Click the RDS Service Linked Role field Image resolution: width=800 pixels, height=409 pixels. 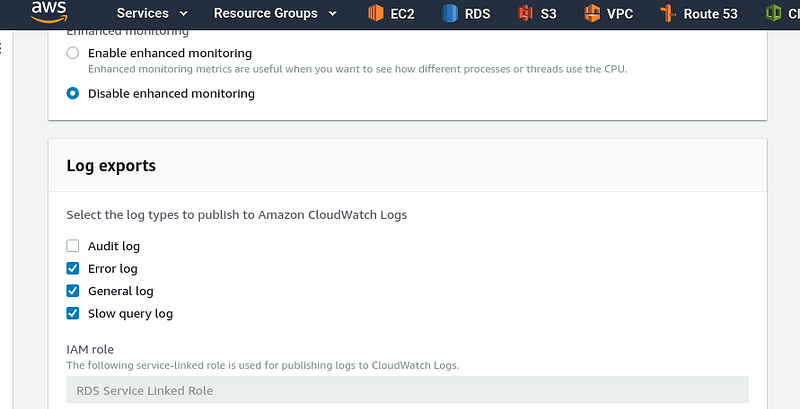[x=408, y=390]
